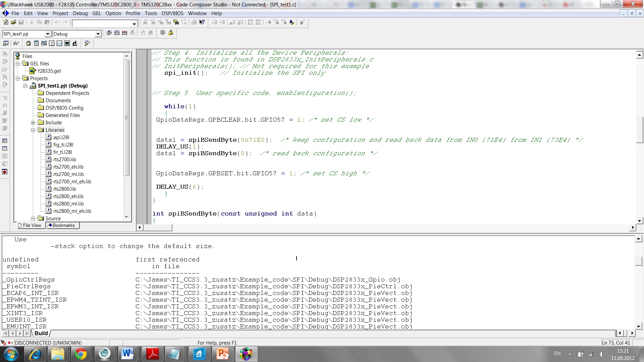Activate Context Help with the arrow-question icon
Screen dimensions: 644x362
point(202,22)
